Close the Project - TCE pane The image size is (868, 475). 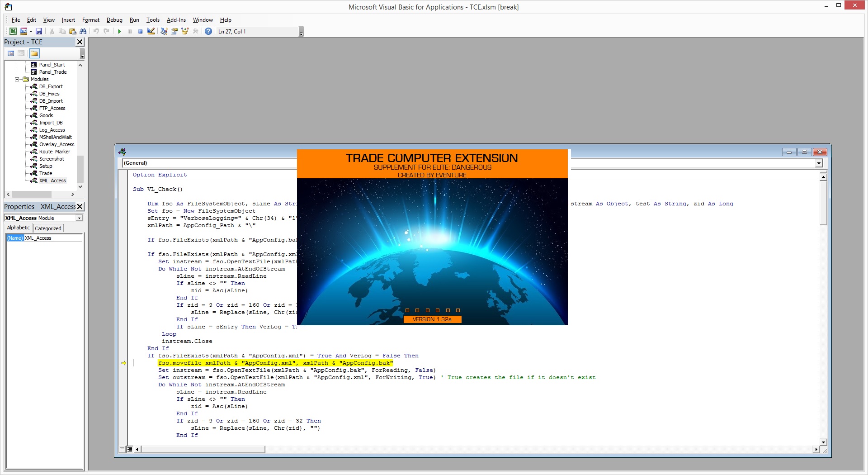coord(80,42)
